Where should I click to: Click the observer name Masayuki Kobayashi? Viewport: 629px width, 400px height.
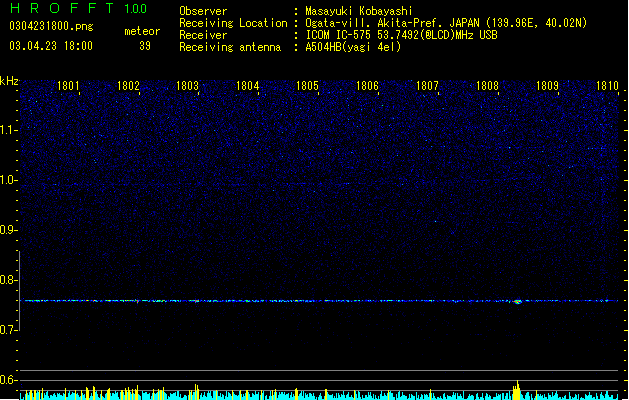pos(359,11)
